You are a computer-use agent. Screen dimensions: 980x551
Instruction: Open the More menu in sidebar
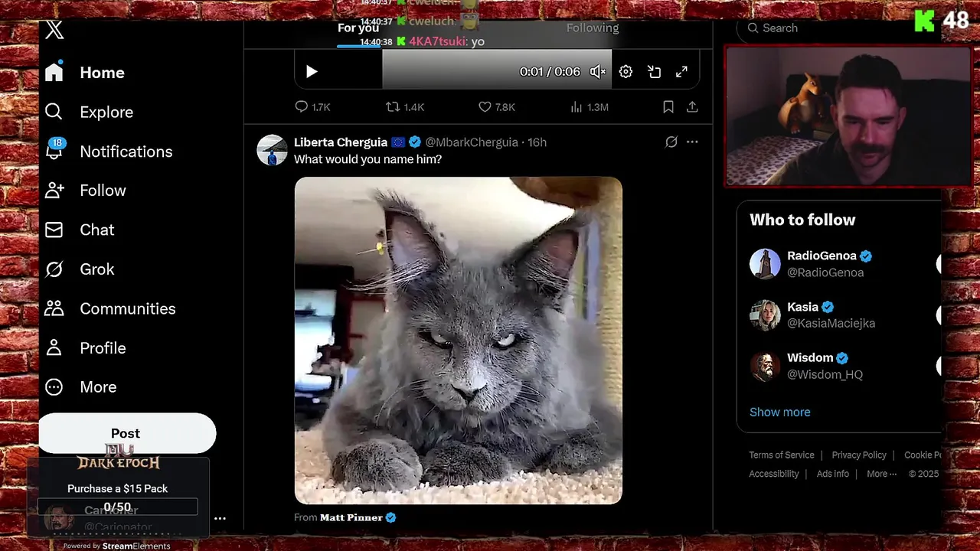pyautogui.click(x=81, y=387)
